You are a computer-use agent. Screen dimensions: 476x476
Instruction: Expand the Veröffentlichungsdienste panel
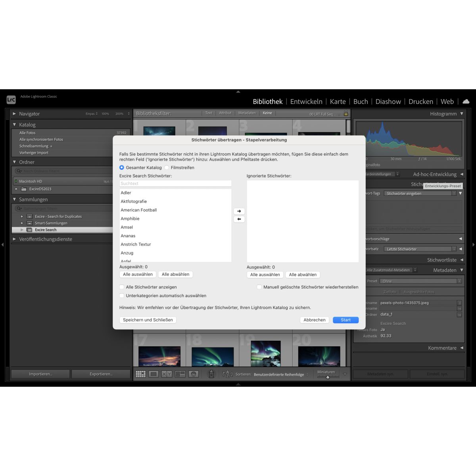click(15, 239)
